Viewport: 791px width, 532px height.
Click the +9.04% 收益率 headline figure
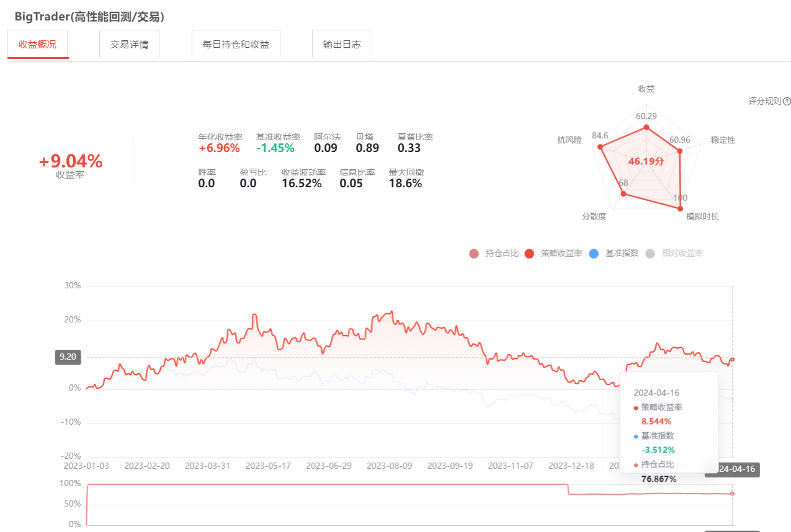coord(70,161)
